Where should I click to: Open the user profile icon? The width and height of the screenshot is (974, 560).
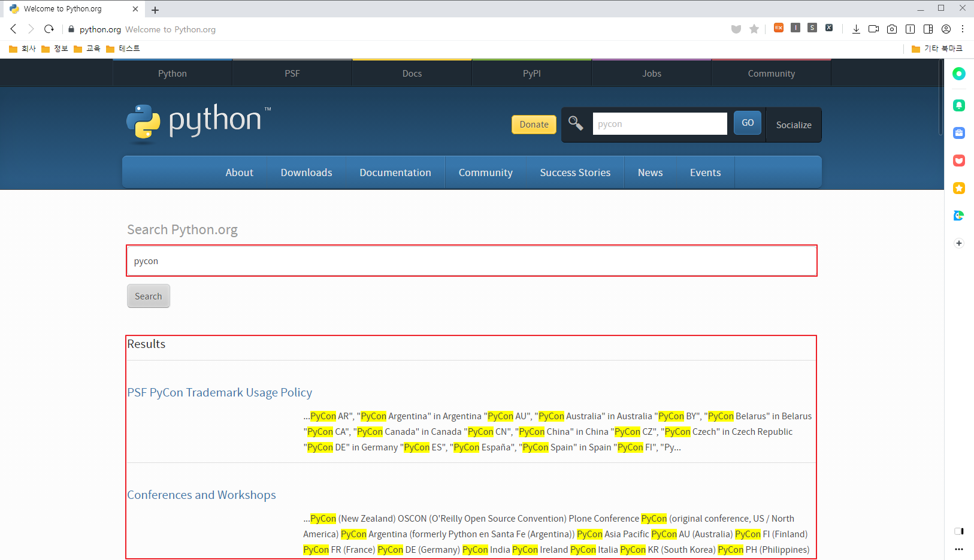coord(946,29)
